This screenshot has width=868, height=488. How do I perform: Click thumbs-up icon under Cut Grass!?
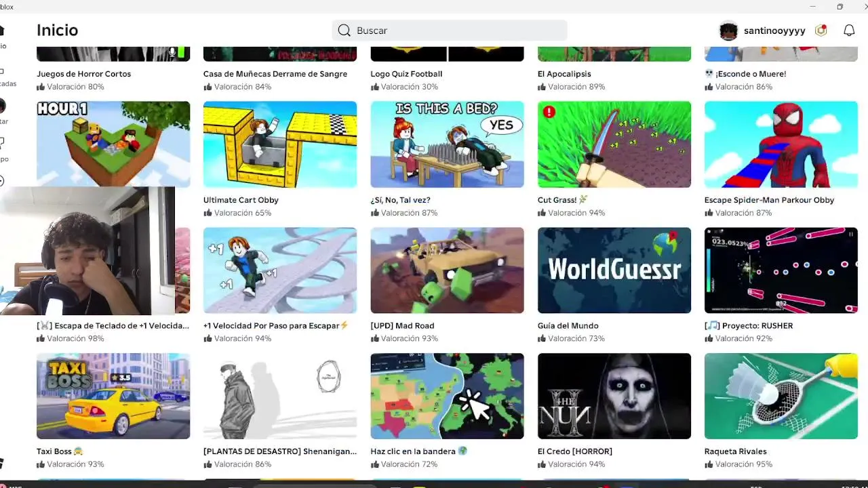(x=542, y=213)
